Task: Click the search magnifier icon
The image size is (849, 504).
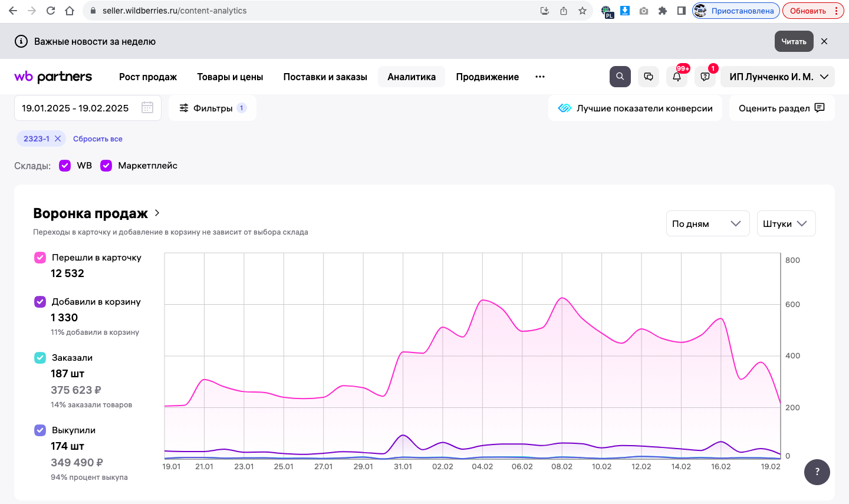Action: [x=620, y=77]
